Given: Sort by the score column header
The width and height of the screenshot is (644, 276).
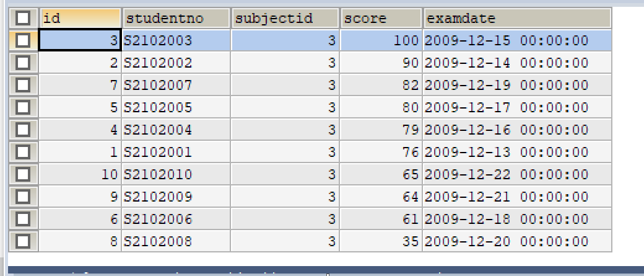Looking at the screenshot, I should (381, 18).
